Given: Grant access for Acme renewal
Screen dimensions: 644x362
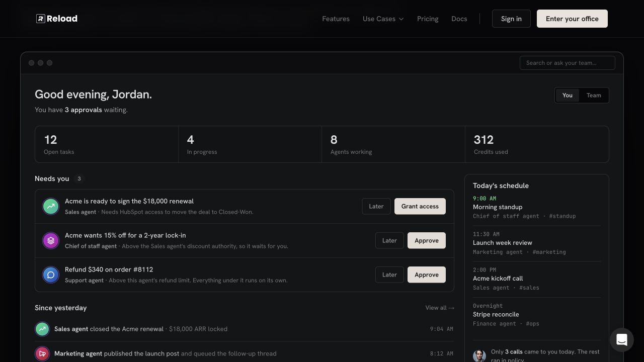Looking at the screenshot, I should coord(420,206).
